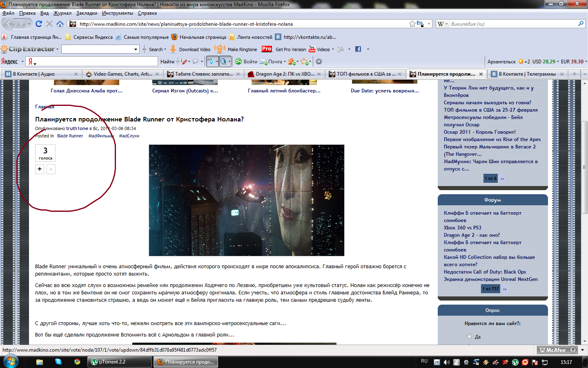This screenshot has width=588, height=368.
Task: Click the 'Войти' Yandex login button
Action: tap(246, 61)
